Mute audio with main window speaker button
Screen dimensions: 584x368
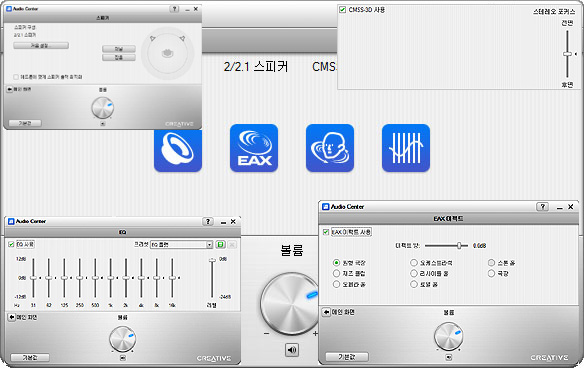(x=292, y=350)
